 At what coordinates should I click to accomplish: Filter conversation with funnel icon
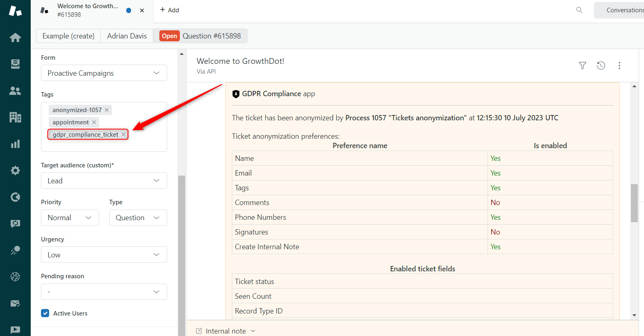(583, 65)
